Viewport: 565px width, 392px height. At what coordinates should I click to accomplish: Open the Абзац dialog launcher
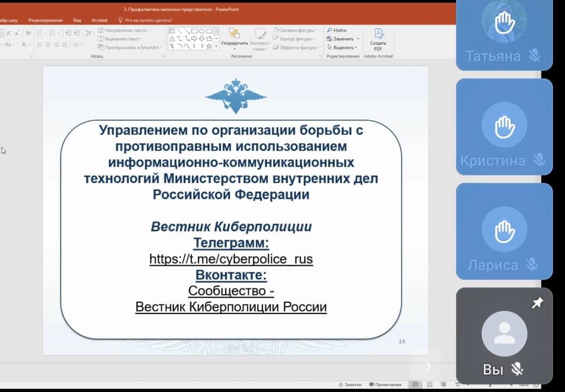pyautogui.click(x=163, y=57)
